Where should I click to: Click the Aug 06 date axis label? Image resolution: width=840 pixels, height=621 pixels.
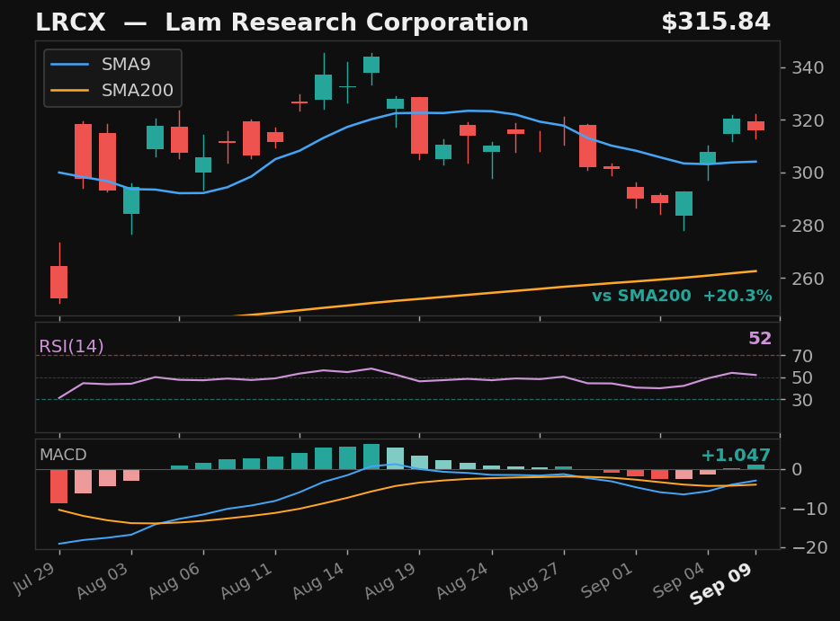(x=174, y=581)
